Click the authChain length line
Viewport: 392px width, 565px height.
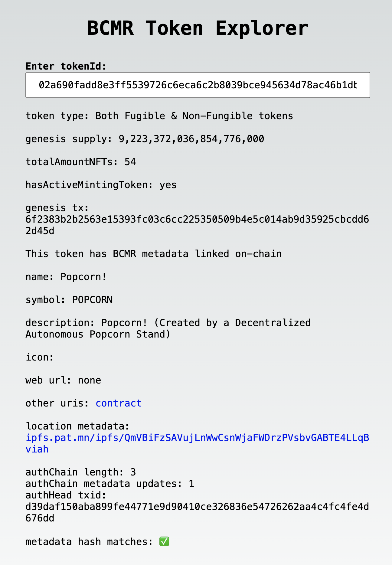[80, 472]
